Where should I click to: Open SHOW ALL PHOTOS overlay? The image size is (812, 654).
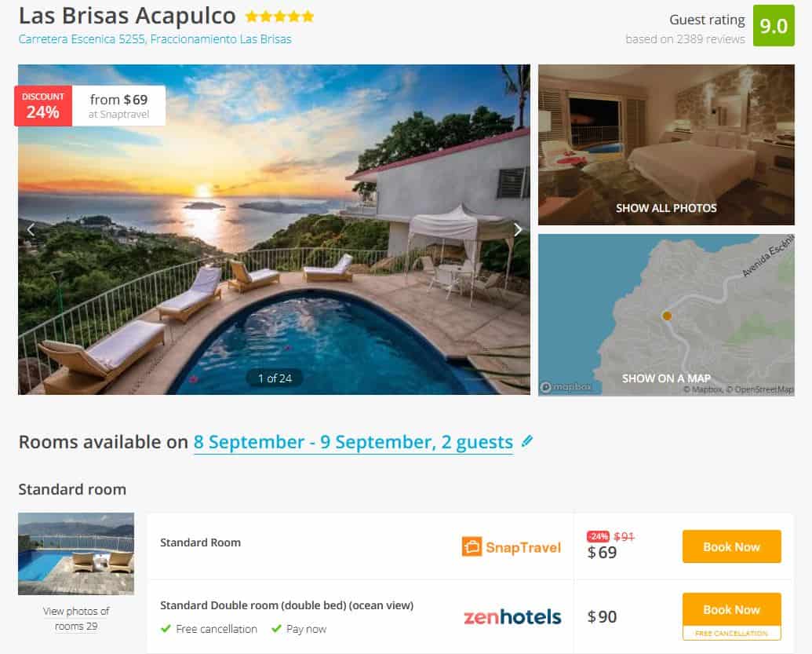point(666,207)
